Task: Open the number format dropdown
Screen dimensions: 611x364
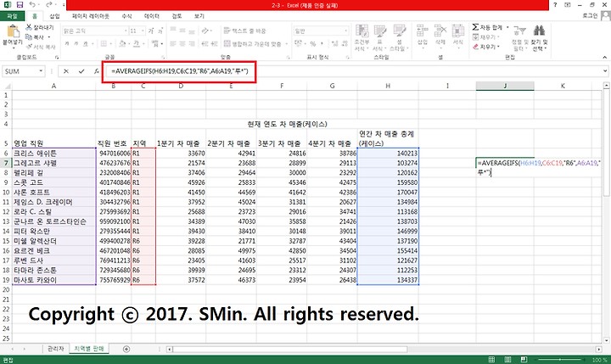Action: (345, 31)
